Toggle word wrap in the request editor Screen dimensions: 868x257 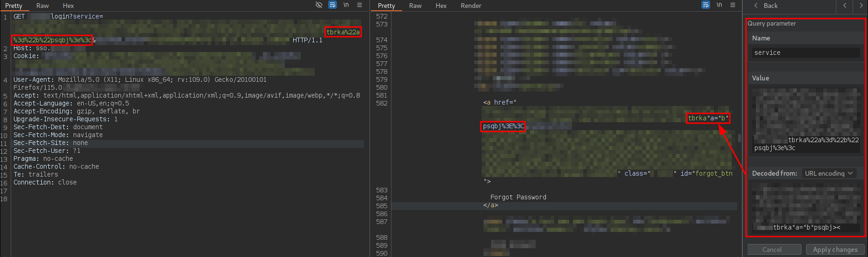pos(332,5)
